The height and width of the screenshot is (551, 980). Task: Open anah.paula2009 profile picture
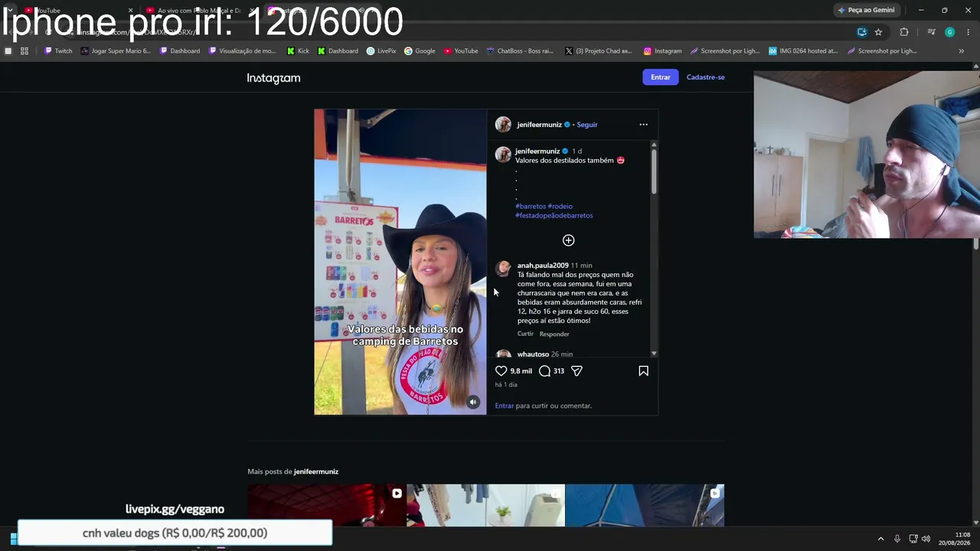pos(503,268)
